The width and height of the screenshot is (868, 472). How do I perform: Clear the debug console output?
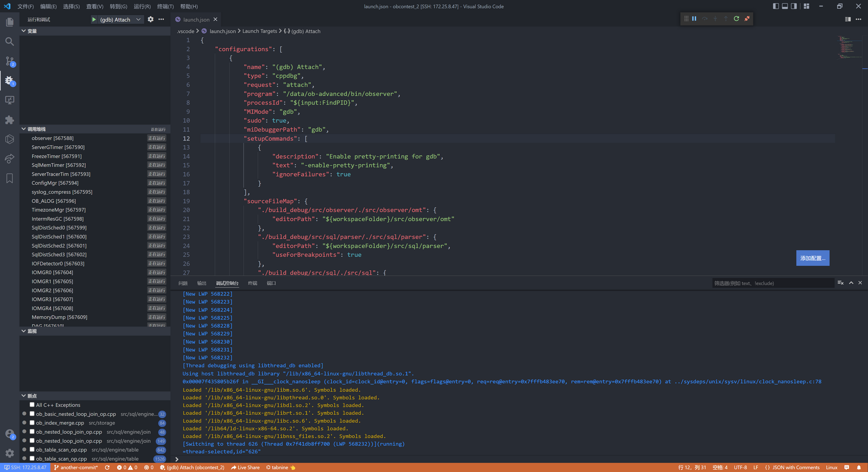tap(840, 283)
